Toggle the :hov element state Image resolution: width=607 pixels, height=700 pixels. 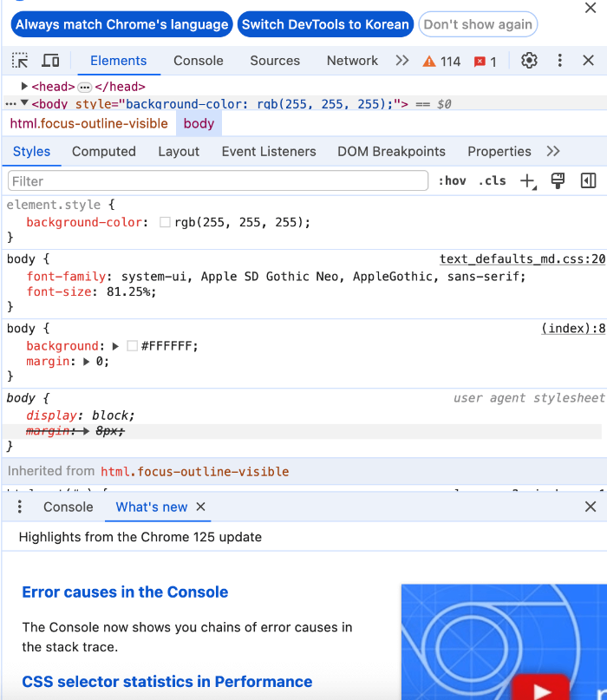(x=452, y=180)
